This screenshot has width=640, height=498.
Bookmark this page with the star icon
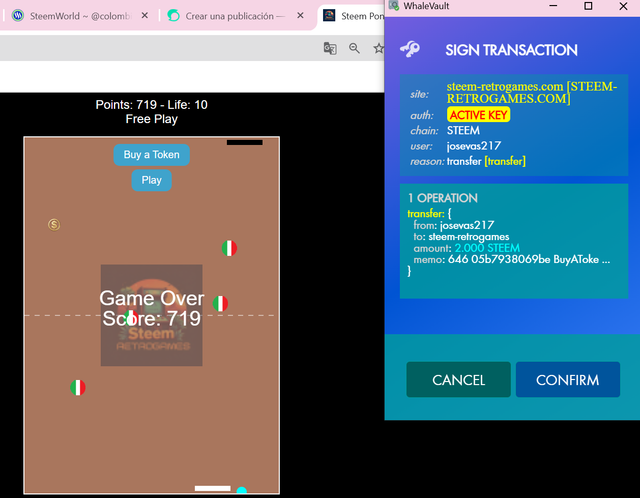(x=379, y=48)
